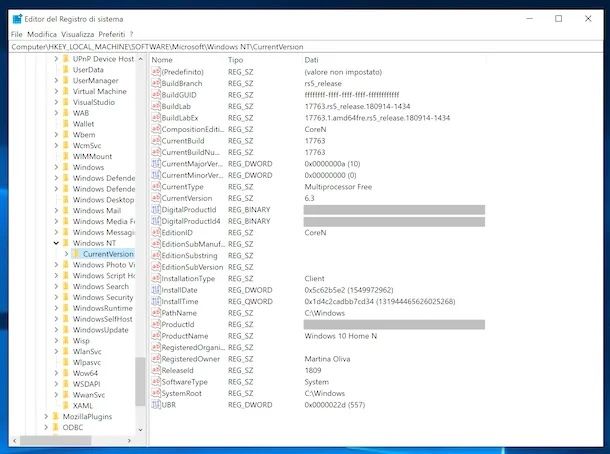Click the SoftwareType value name

coord(184,382)
